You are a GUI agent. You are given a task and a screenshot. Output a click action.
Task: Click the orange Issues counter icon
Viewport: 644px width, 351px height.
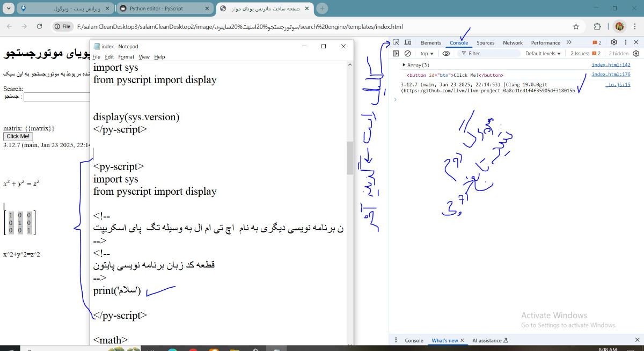click(x=595, y=41)
